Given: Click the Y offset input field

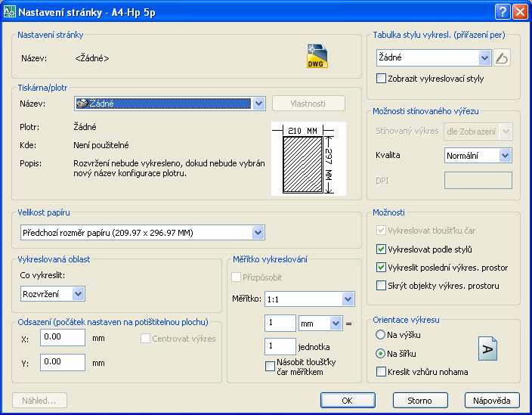Looking at the screenshot, I should [63, 362].
